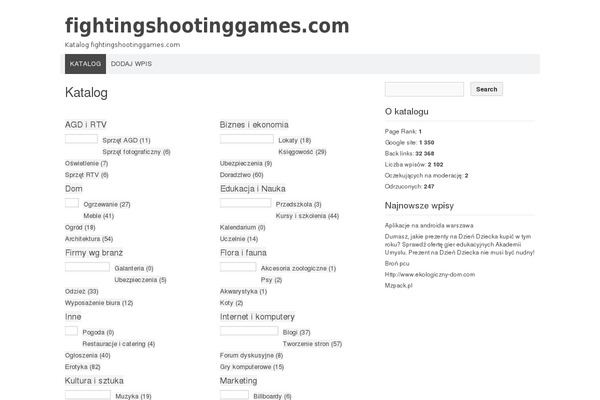
Task: Open Ogrzewanie (27) subcategory
Action: [x=107, y=204]
